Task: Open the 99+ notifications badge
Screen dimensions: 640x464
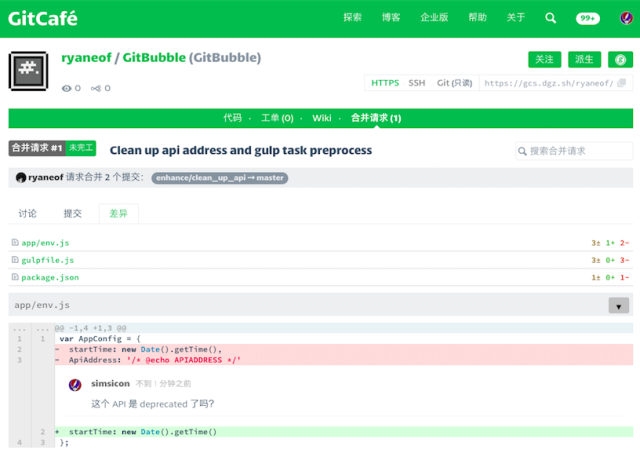Action: click(587, 18)
